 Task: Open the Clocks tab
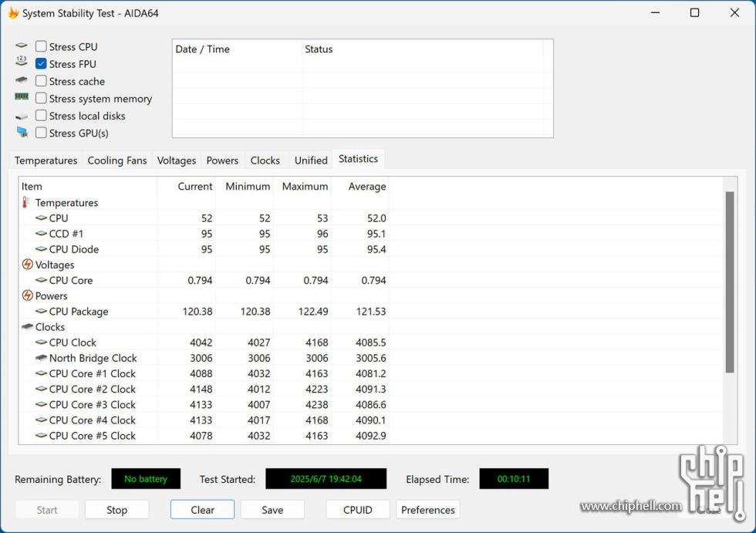[265, 160]
